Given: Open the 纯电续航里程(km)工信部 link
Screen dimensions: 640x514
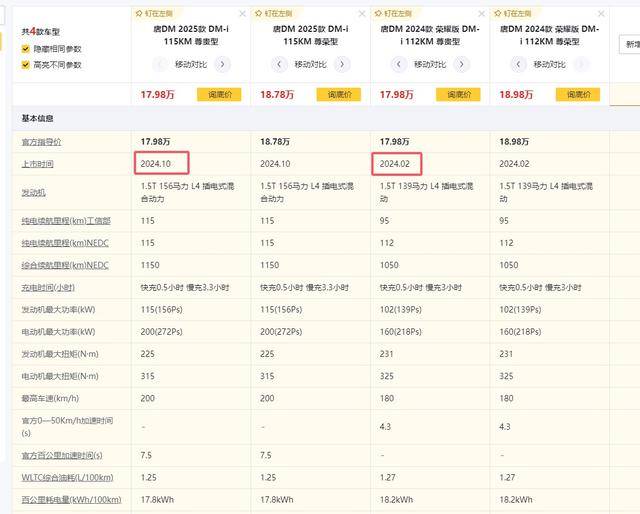Looking at the screenshot, I should 66,221.
